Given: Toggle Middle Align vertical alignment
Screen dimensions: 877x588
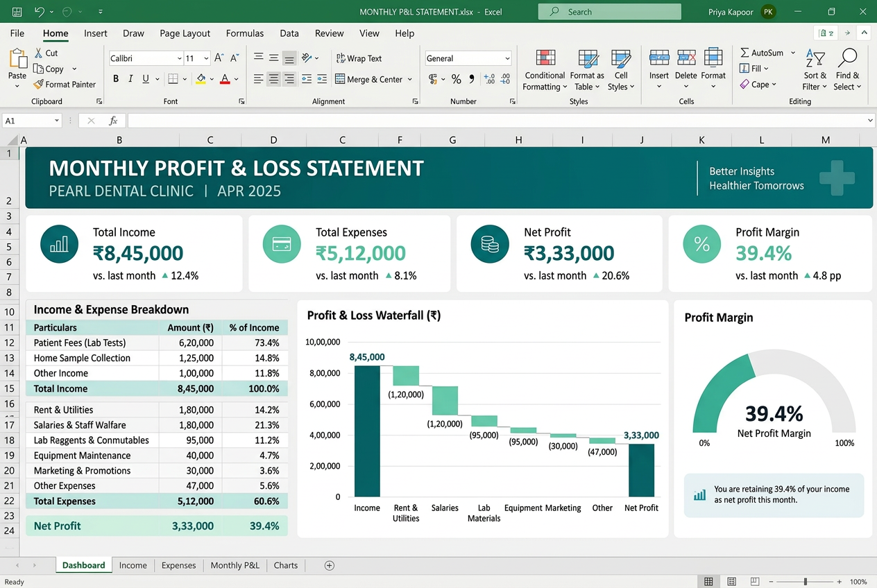Looking at the screenshot, I should [274, 58].
